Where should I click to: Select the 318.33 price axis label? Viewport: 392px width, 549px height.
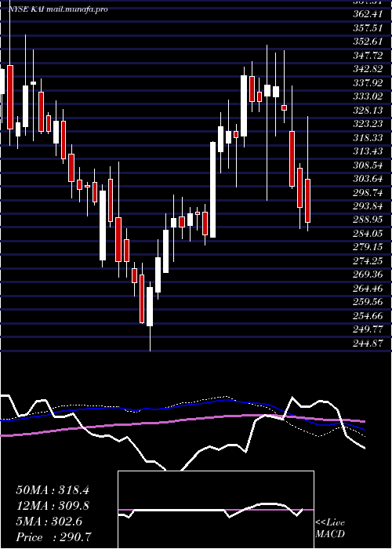368,137
